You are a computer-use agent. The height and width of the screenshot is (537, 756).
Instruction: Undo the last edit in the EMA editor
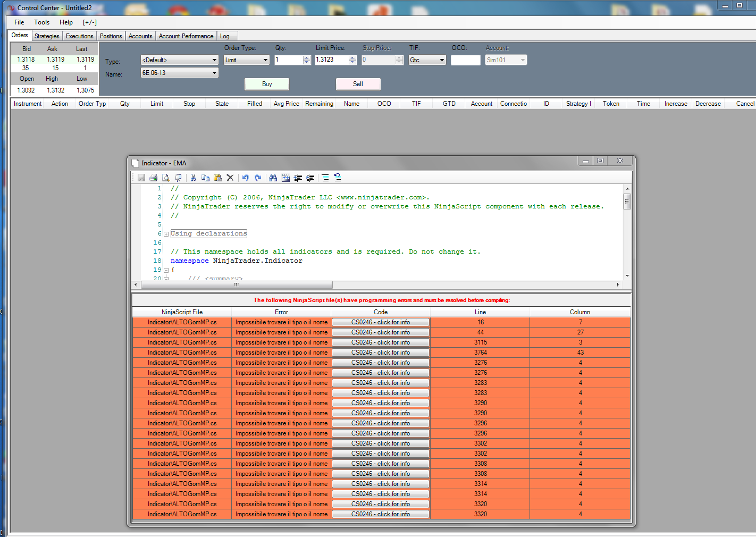(245, 178)
